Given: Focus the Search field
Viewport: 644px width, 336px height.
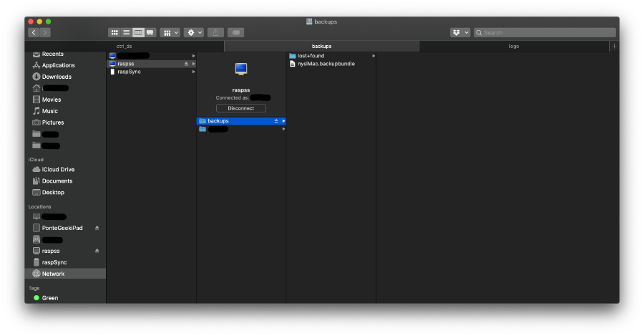Looking at the screenshot, I should [545, 32].
